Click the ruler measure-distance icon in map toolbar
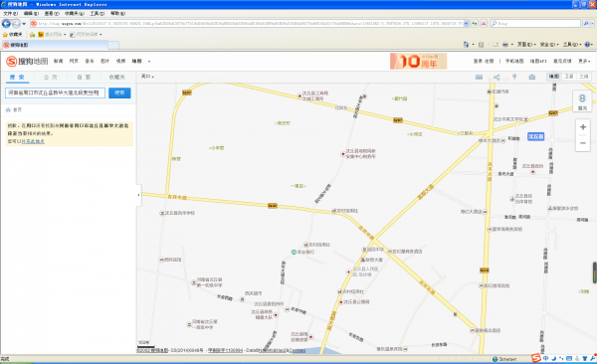Image resolution: width=597 pixels, height=364 pixels. coord(479,77)
